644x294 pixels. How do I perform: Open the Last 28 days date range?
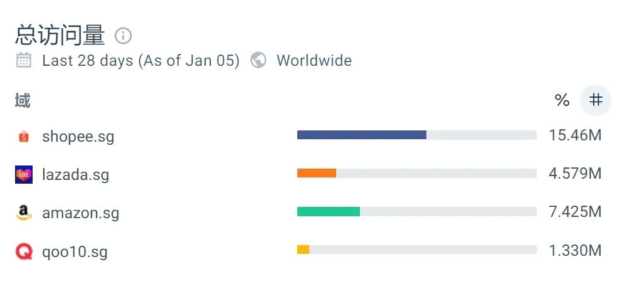[x=141, y=60]
